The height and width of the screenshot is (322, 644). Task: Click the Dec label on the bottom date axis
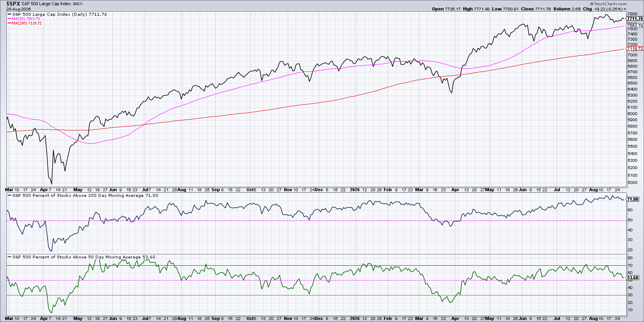[319, 318]
